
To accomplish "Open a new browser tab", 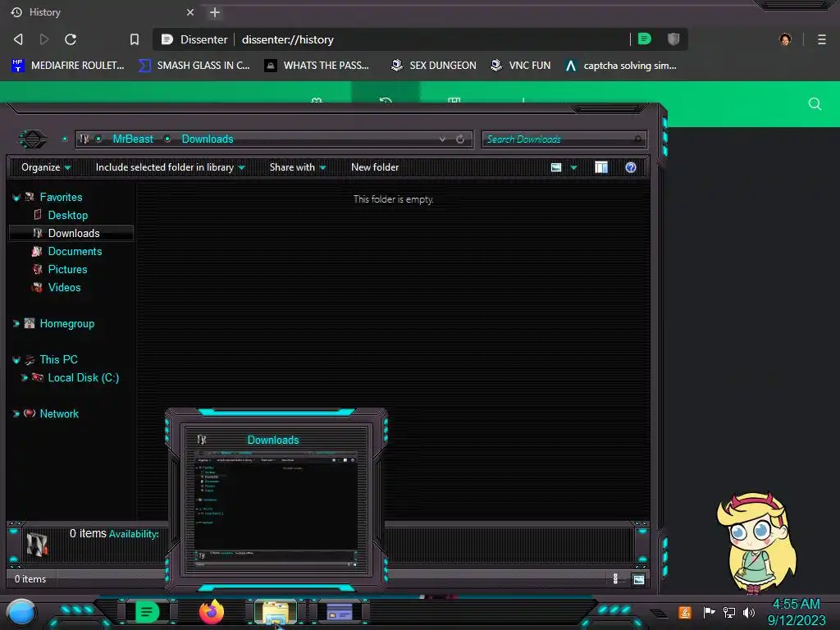I will 215,12.
